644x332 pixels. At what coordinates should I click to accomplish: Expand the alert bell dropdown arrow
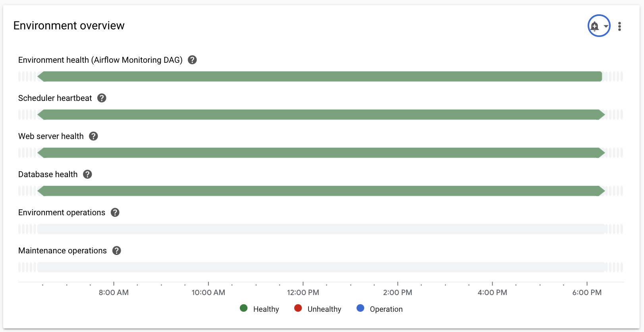pyautogui.click(x=606, y=26)
